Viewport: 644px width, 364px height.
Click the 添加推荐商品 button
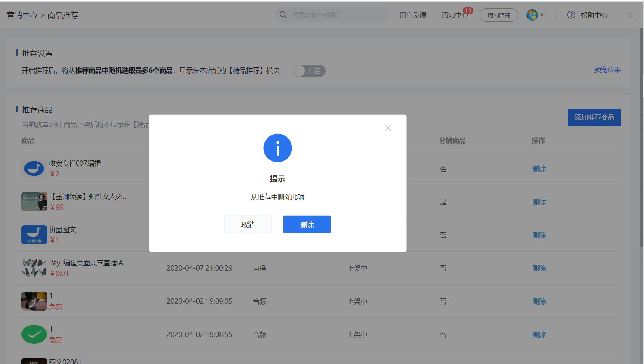point(594,117)
